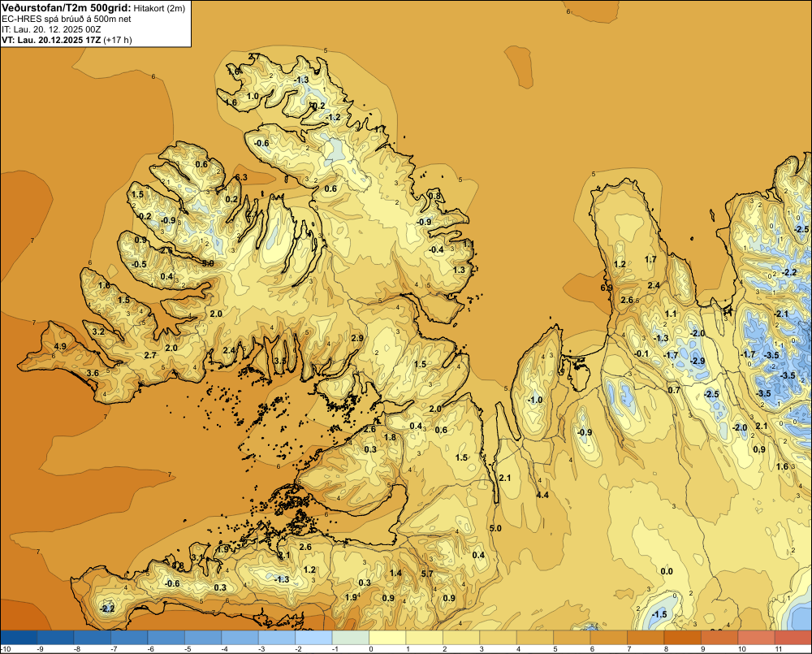This screenshot has height=654, width=812.
Task: Pick legend swatch between -9 and -8
Action: [55, 638]
